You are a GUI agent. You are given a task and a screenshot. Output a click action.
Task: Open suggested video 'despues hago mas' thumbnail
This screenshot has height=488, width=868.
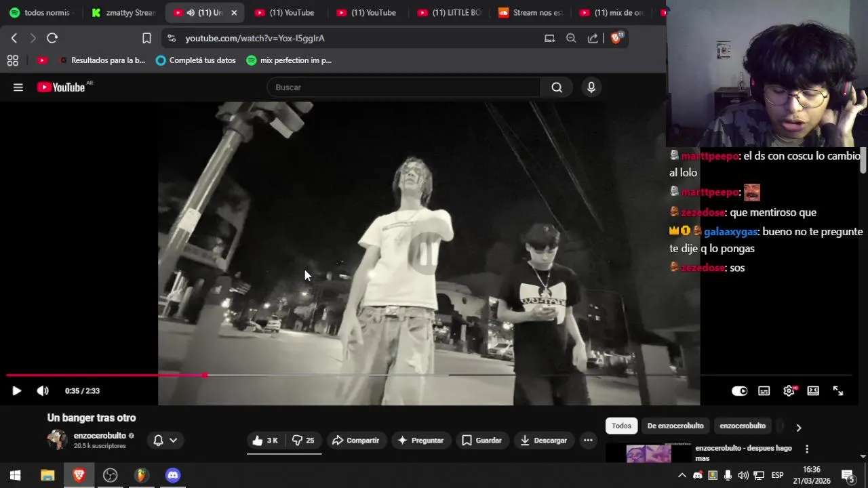648,453
